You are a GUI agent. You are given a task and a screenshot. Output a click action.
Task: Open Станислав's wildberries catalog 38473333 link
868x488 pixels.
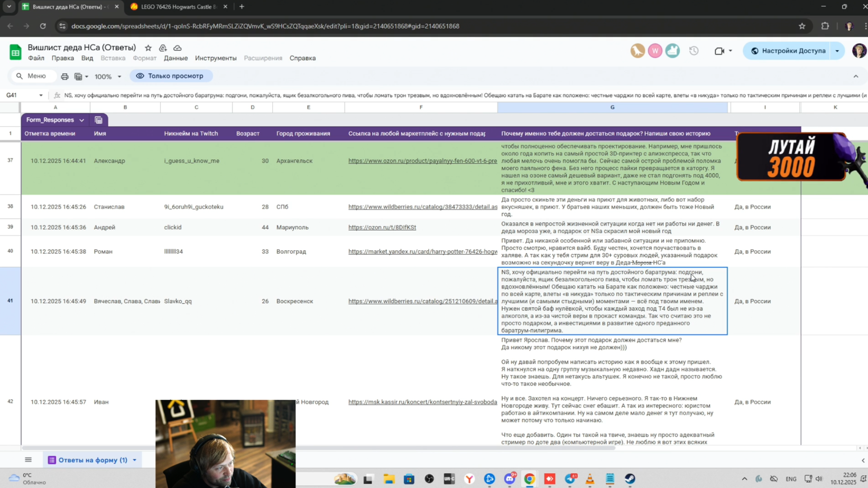pos(422,207)
